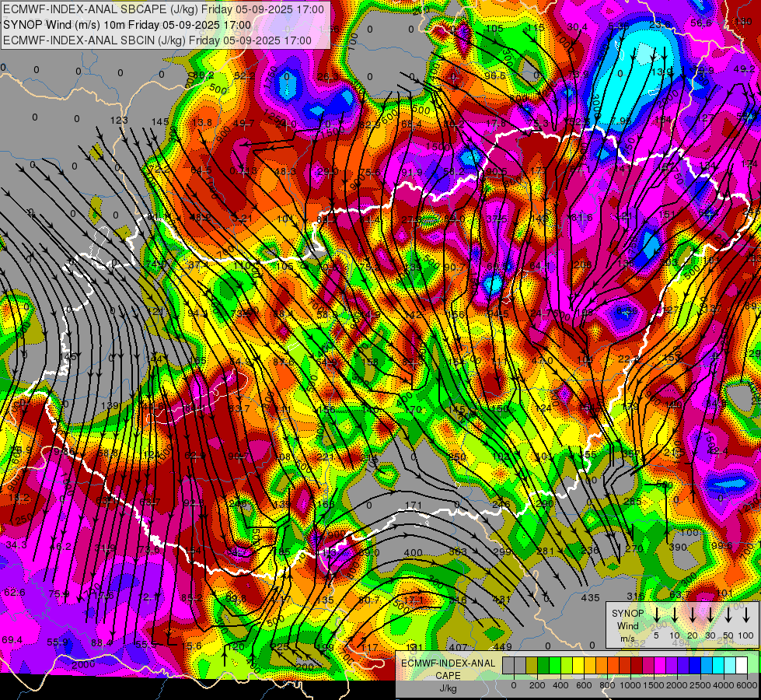Click the wind arrow above 30 m/s
761x700 pixels.
point(710,615)
